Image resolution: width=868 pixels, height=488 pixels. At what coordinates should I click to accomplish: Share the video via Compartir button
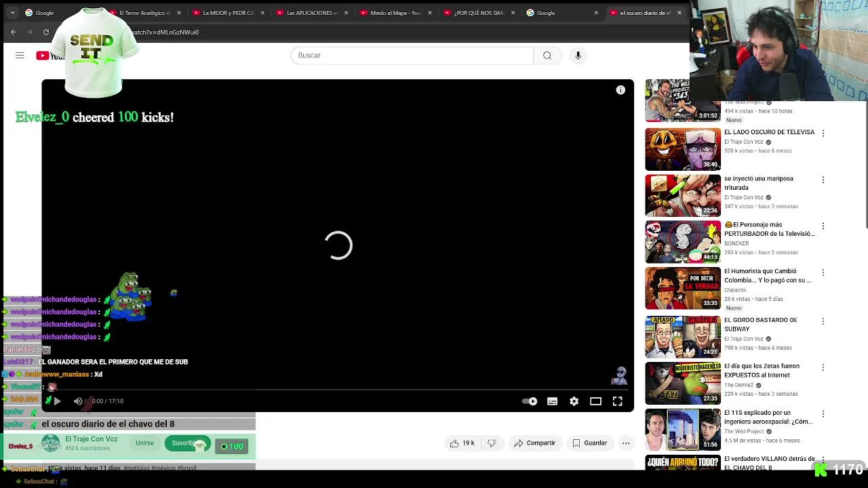point(535,443)
